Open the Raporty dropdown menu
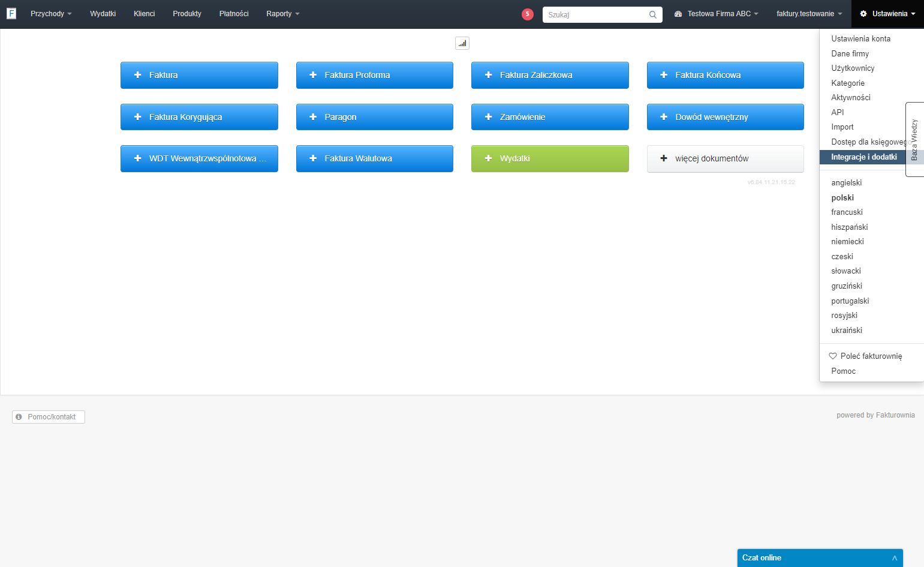This screenshot has width=924, height=567. point(283,14)
